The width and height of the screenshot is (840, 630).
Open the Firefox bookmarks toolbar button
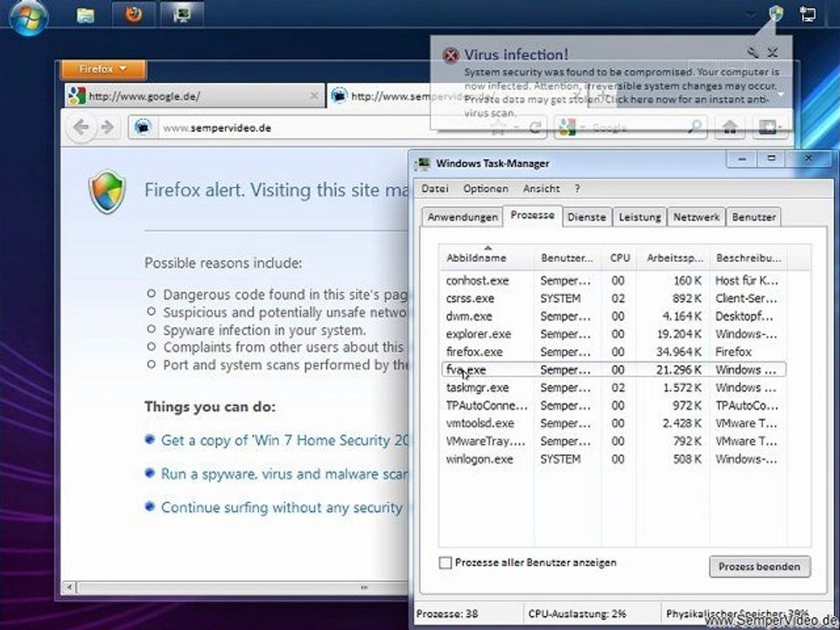pos(770,128)
